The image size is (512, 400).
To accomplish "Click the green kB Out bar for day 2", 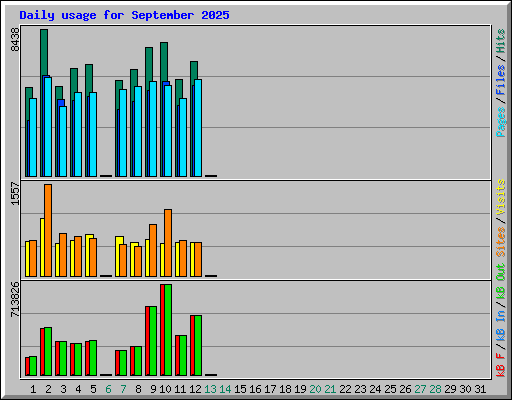I will 48,352.
